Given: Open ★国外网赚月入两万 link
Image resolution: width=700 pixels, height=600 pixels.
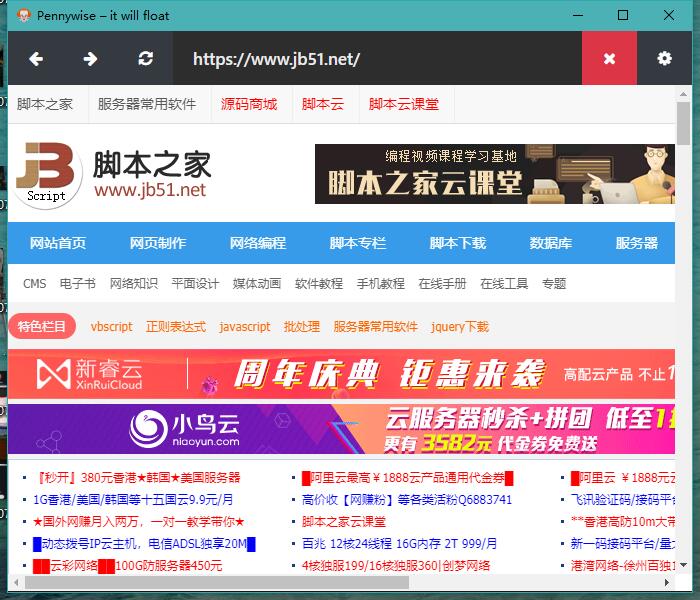Looking at the screenshot, I should (x=139, y=521).
